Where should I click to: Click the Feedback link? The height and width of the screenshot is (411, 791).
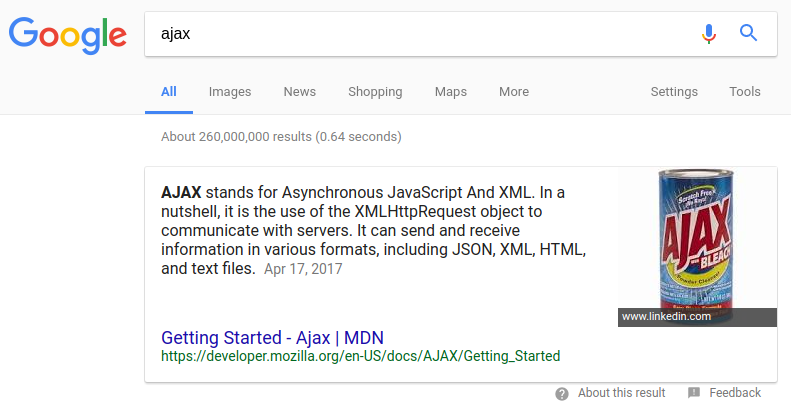pyautogui.click(x=735, y=393)
